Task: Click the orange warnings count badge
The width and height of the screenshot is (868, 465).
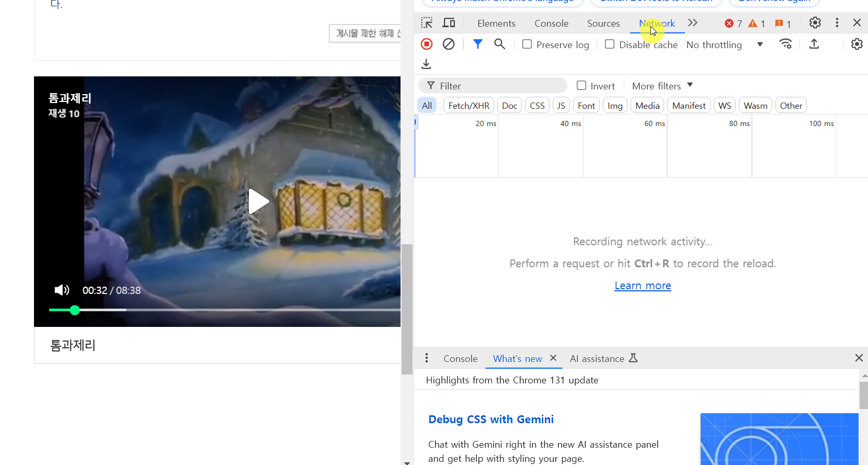Action: click(757, 24)
